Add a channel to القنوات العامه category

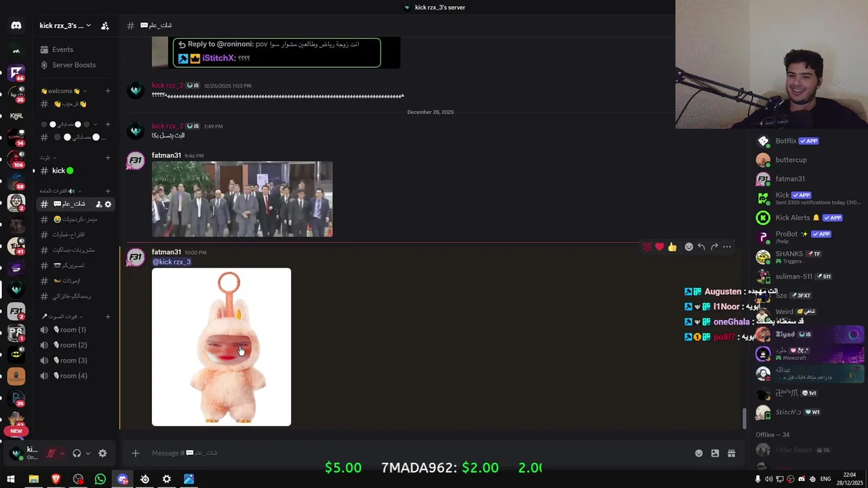[x=108, y=191]
